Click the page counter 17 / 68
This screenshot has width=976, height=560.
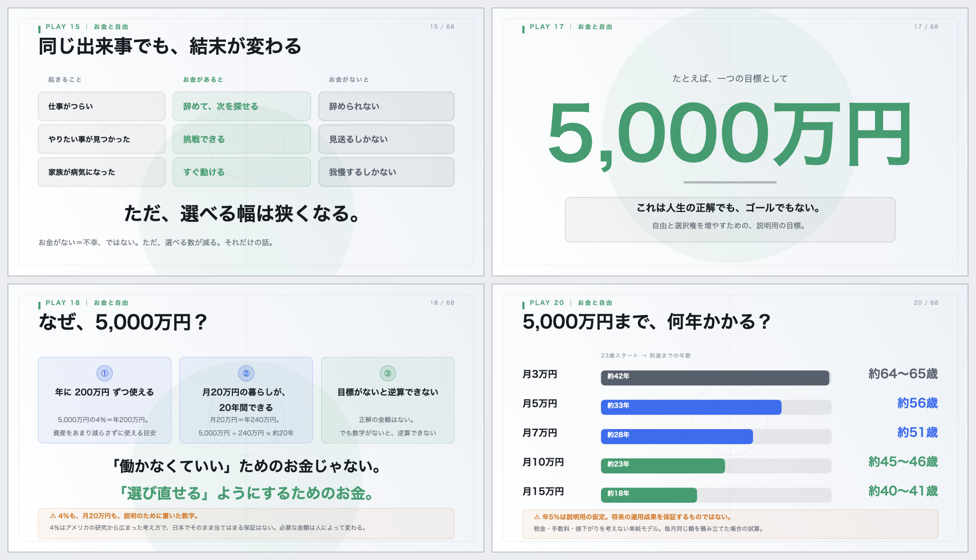click(926, 27)
